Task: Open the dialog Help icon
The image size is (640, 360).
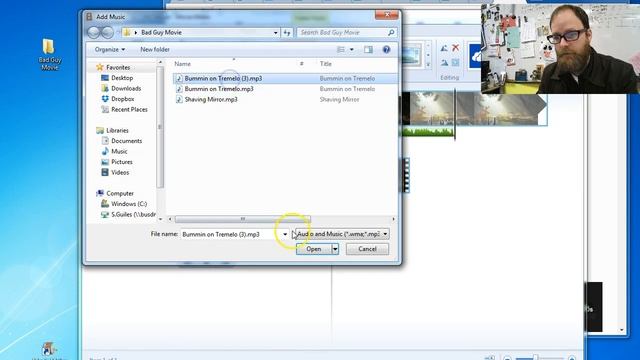Action: pos(386,49)
